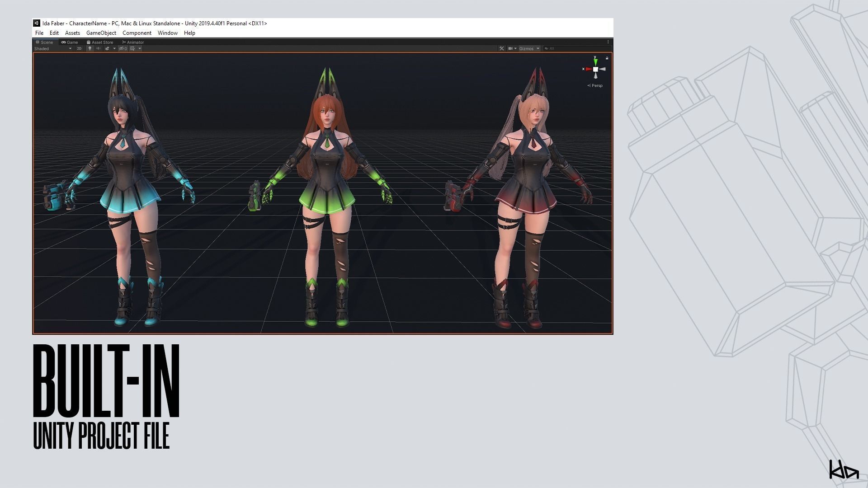Toggle 2D view mode button
868x488 pixels.
tap(79, 48)
